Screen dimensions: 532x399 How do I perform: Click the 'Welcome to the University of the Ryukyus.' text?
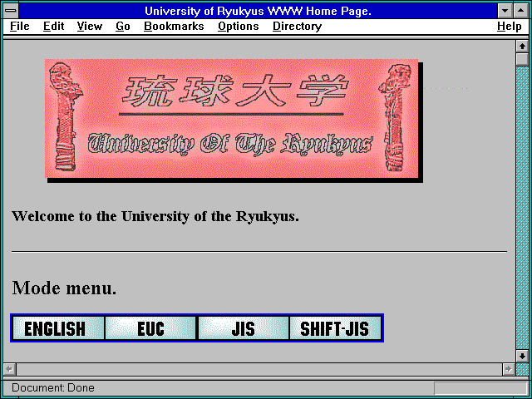pos(155,216)
